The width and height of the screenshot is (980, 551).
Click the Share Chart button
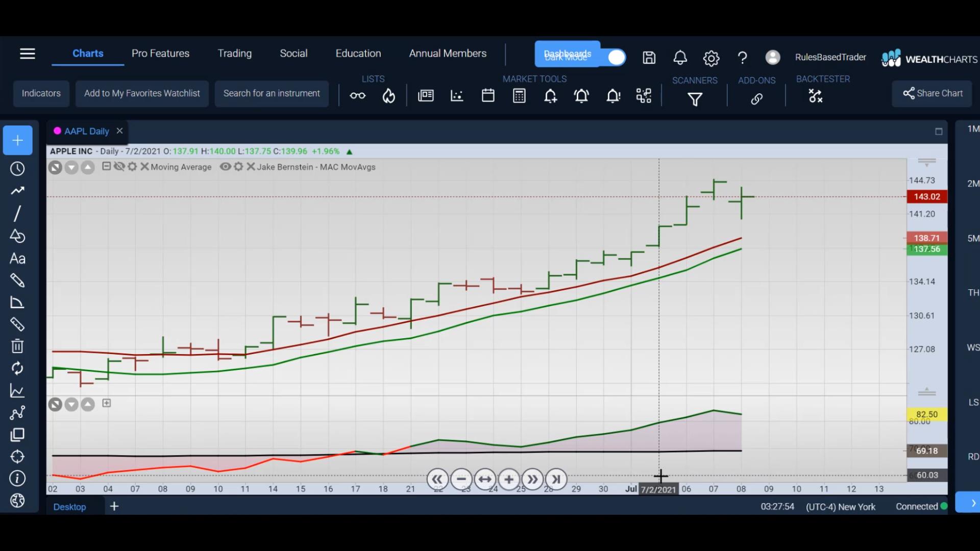(932, 93)
